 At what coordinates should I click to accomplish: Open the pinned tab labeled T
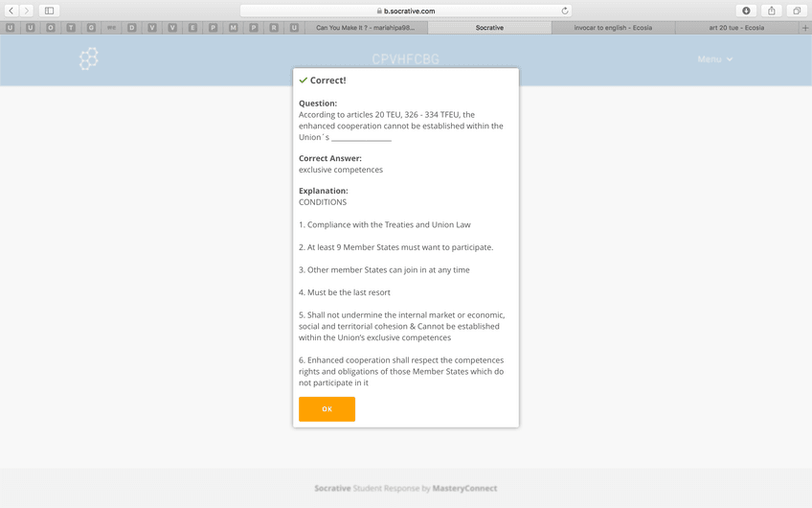[71, 28]
